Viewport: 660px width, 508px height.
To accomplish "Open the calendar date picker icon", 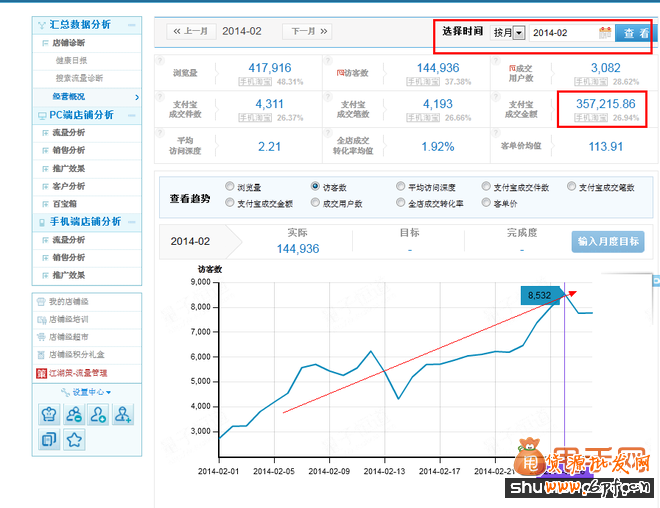I will (x=604, y=33).
